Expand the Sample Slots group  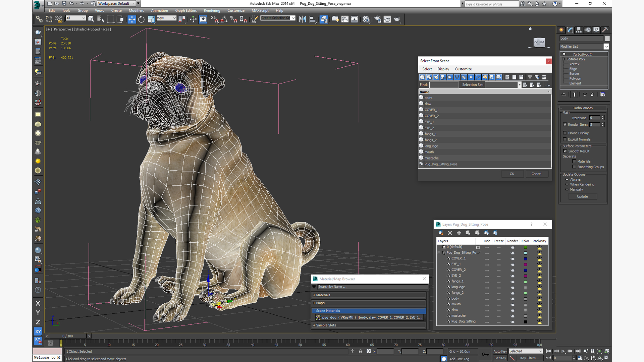369,325
